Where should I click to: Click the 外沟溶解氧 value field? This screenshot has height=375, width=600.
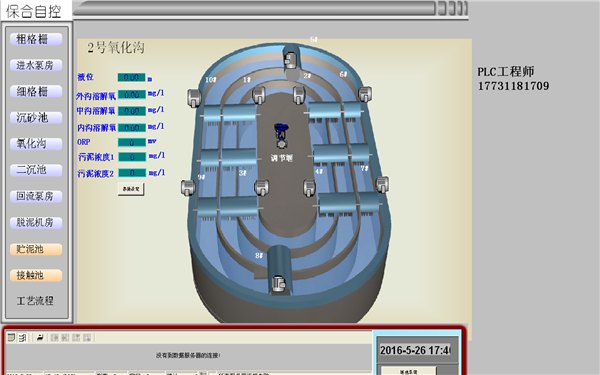pos(132,94)
